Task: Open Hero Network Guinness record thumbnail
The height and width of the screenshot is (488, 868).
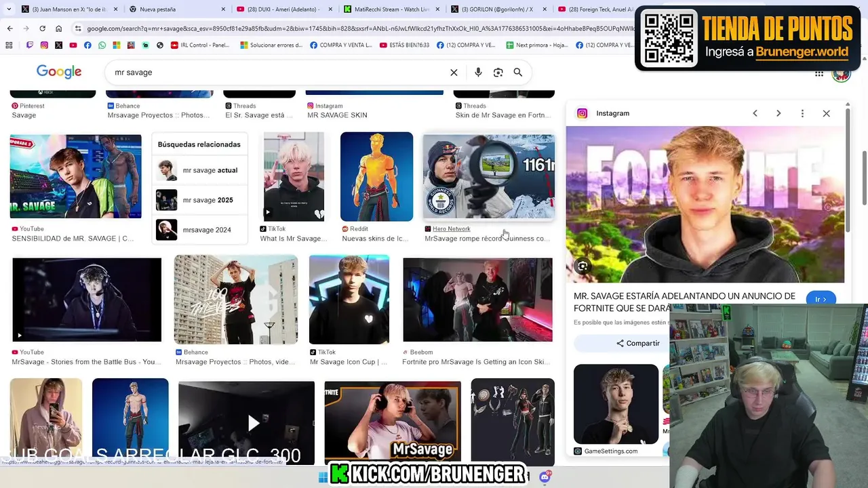Action: point(489,176)
